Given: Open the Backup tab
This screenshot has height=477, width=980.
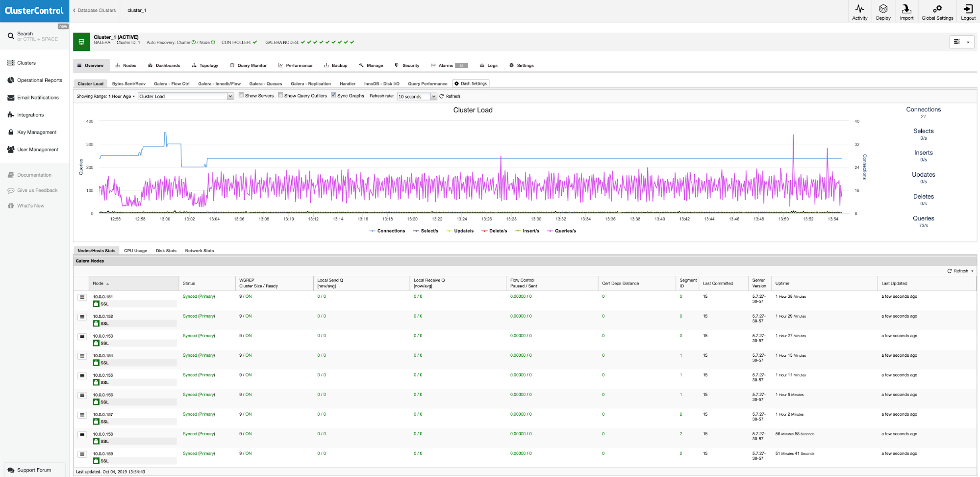Looking at the screenshot, I should point(336,65).
